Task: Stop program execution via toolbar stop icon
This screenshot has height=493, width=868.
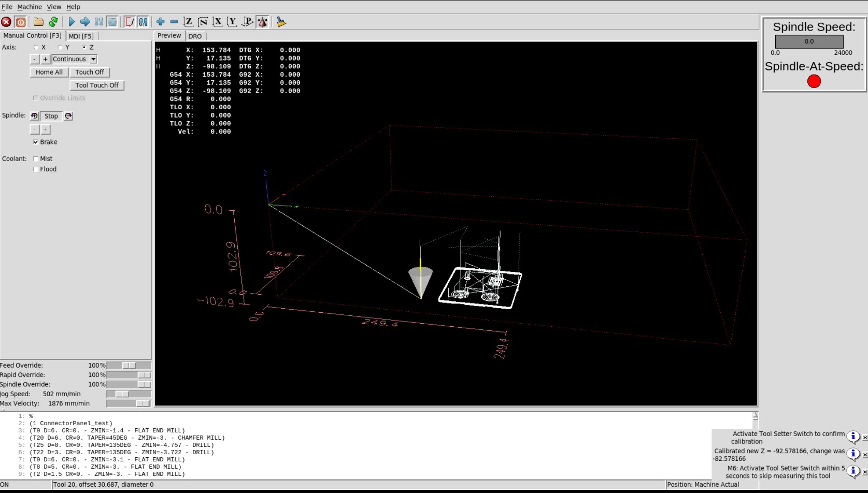Action: [112, 22]
